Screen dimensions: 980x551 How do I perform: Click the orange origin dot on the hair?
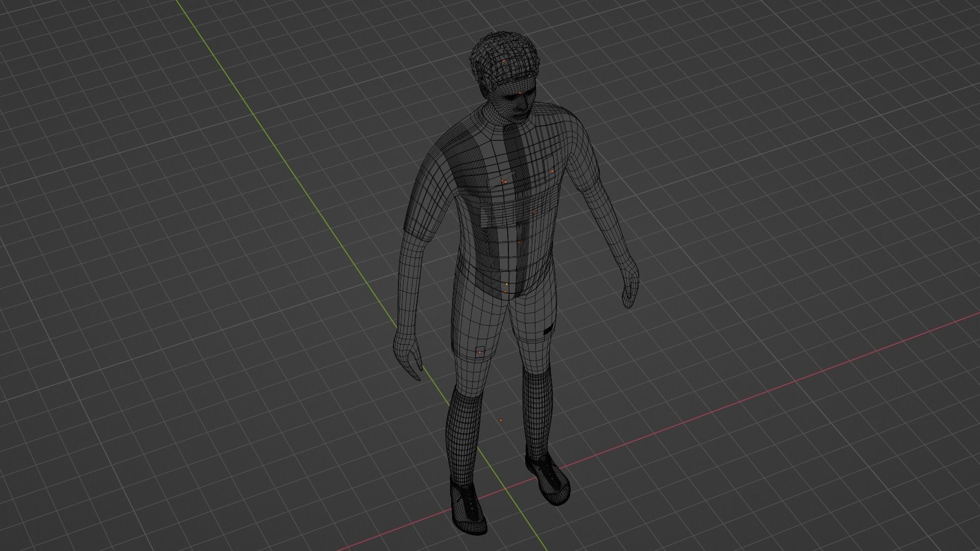503,61
